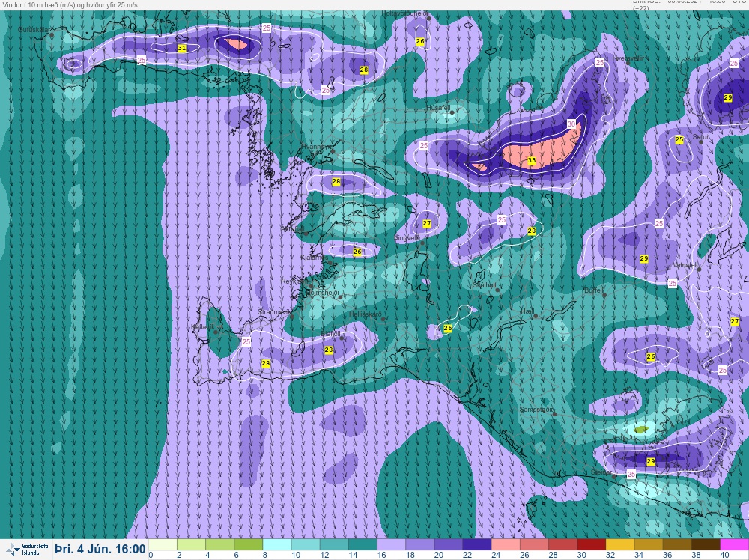Click the legend number 16
This screenshot has width=749, height=560.
381,556
